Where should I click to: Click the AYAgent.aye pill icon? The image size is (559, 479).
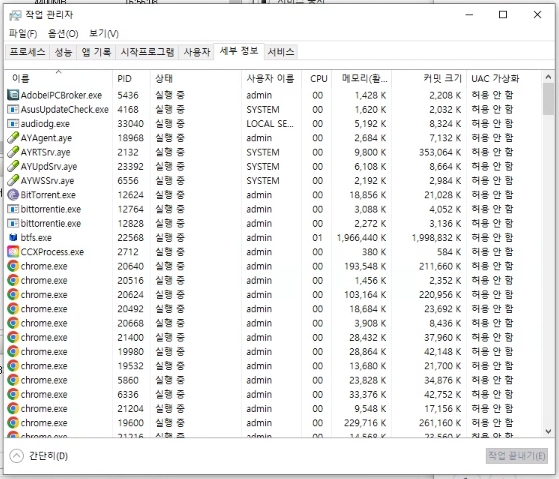13,138
